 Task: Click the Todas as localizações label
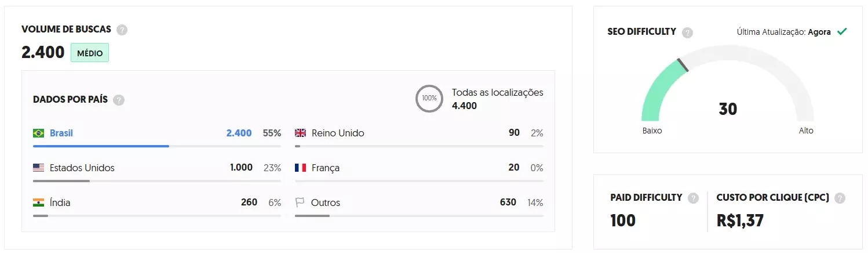[497, 93]
